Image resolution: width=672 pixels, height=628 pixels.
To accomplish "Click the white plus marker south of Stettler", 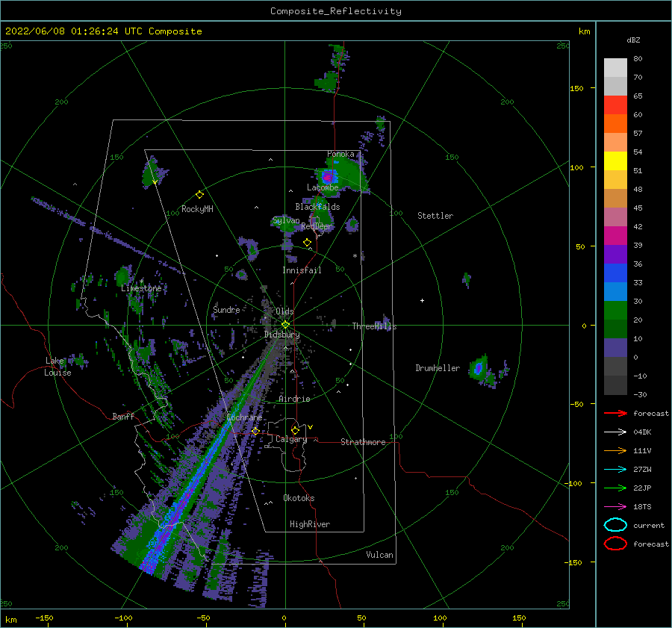I will (x=422, y=300).
